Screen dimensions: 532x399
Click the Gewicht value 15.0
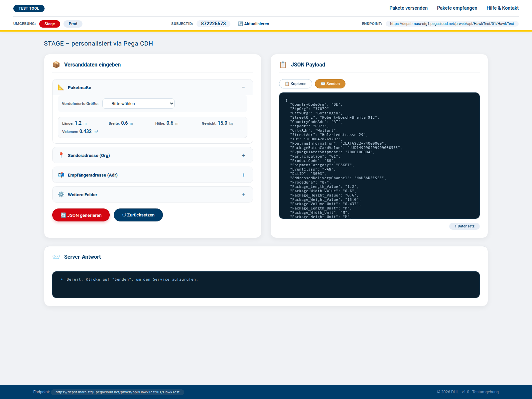click(x=222, y=123)
